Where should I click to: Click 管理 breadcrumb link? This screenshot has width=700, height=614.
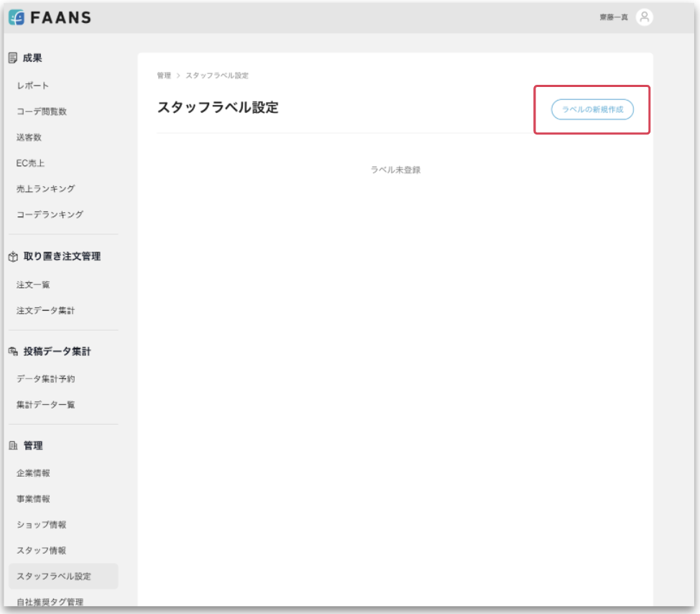click(164, 75)
